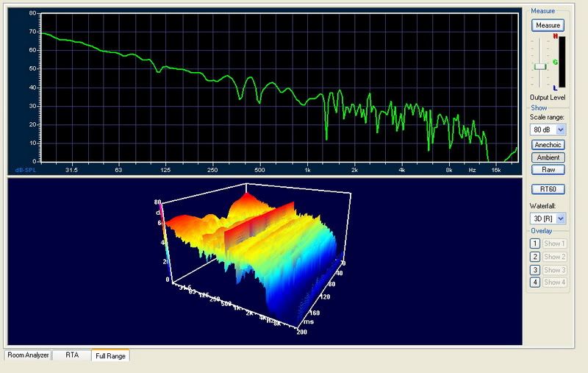Select overlay slot 3

(534, 270)
